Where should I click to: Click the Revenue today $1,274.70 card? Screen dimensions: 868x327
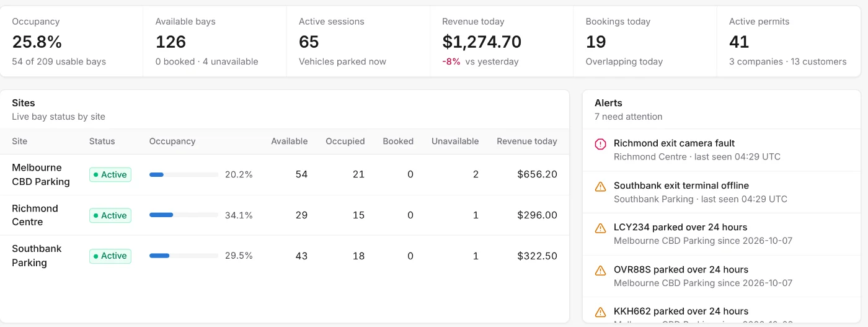[x=502, y=42]
